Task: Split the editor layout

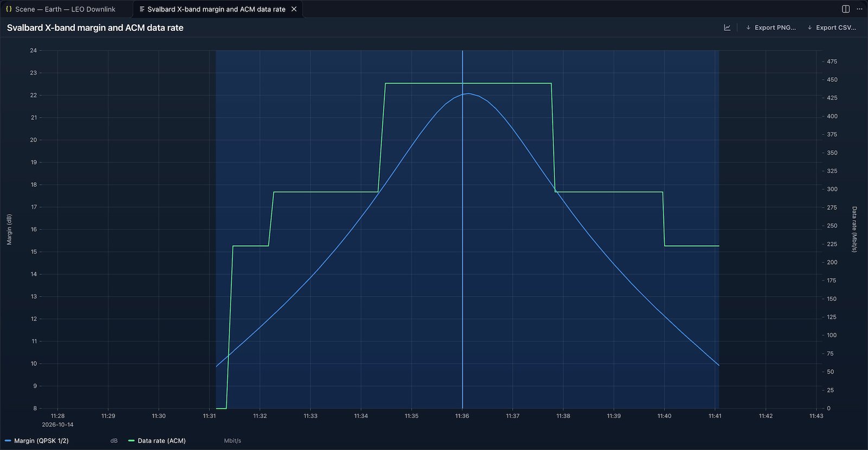Action: pyautogui.click(x=846, y=9)
